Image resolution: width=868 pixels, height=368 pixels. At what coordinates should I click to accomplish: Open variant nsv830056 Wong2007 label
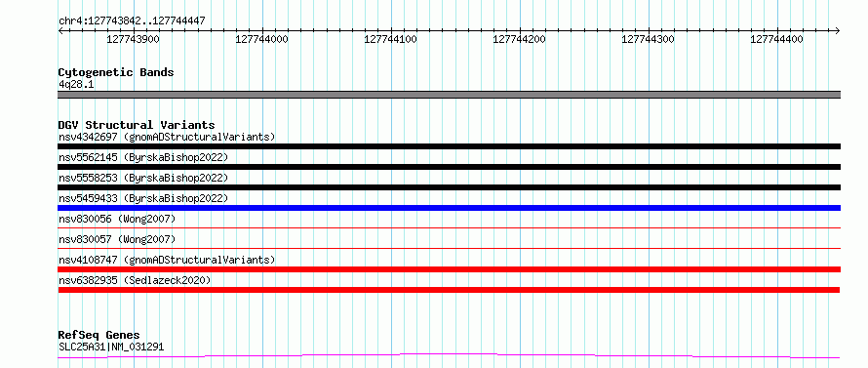117,219
